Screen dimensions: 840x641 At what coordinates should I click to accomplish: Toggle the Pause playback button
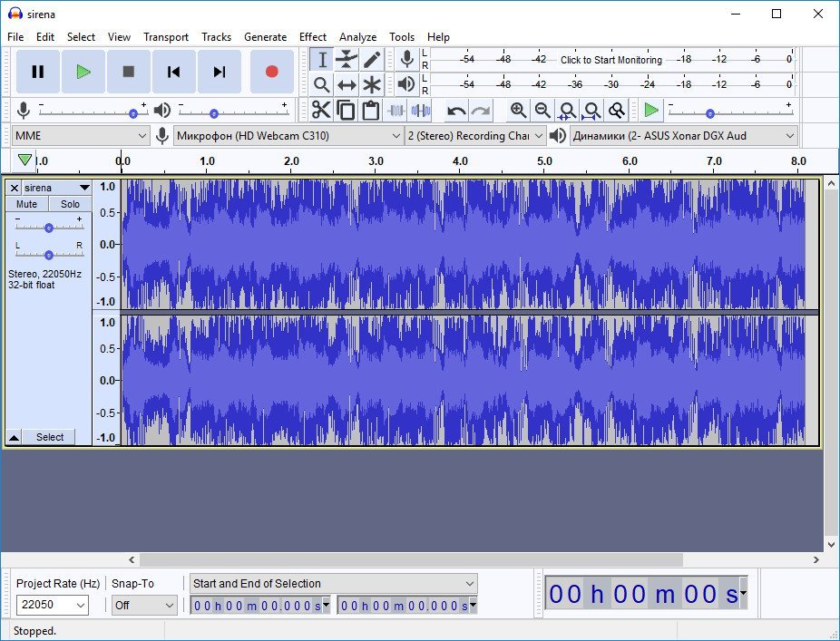(x=37, y=72)
